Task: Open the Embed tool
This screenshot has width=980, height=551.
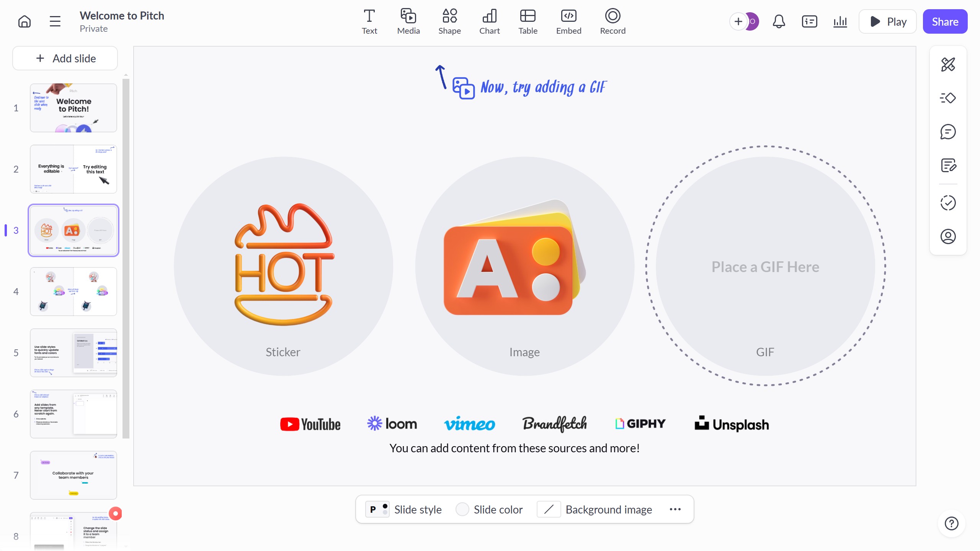Action: tap(568, 21)
